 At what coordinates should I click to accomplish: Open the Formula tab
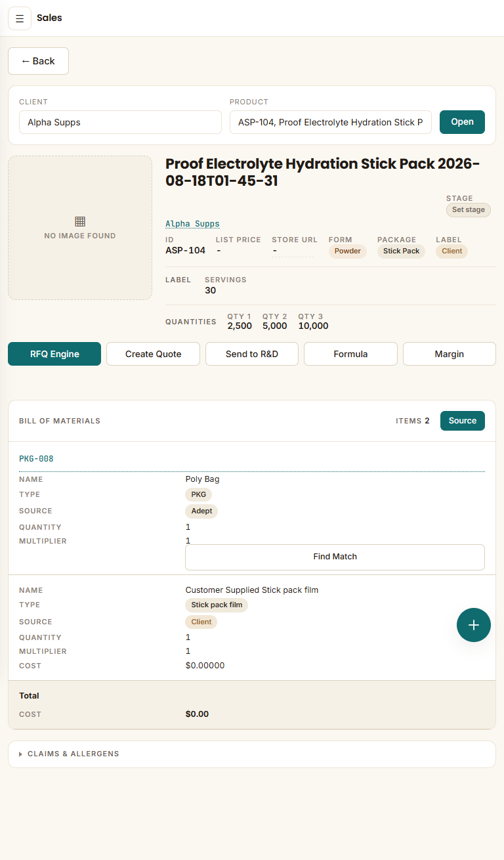point(350,354)
